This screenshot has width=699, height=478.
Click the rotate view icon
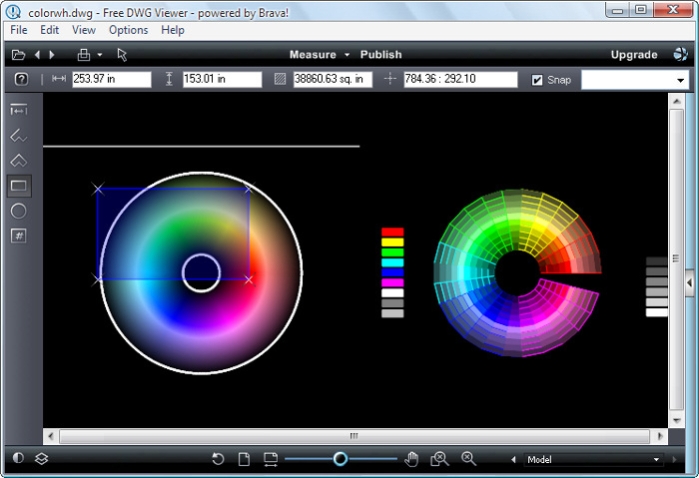click(x=218, y=459)
